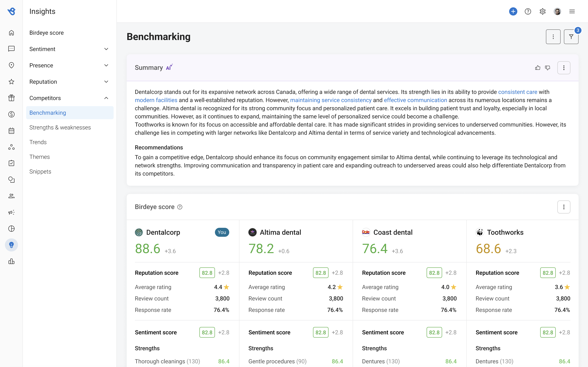
Task: Expand the Reputation menu section
Action: tap(70, 82)
